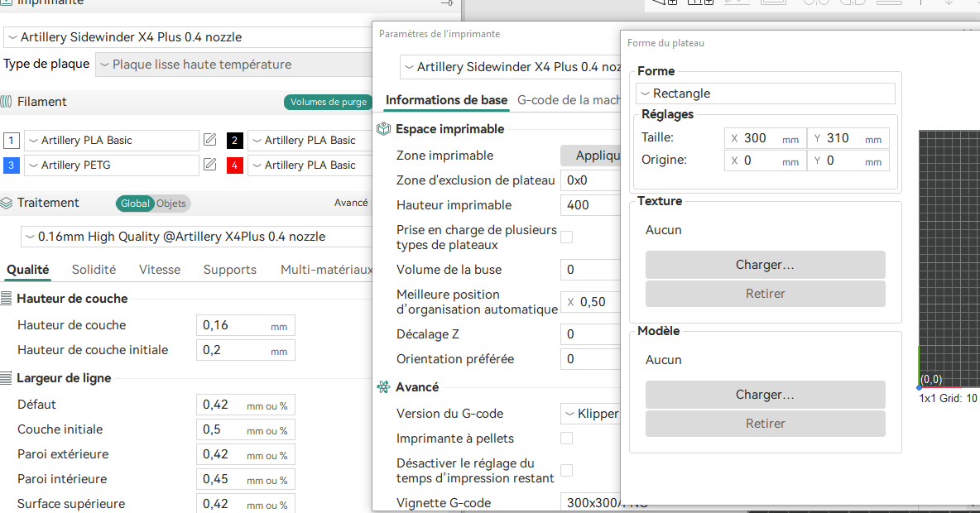Open printer preset dropdown in Paramètres de l'imprimante
The image size is (980, 513).
click(x=510, y=67)
